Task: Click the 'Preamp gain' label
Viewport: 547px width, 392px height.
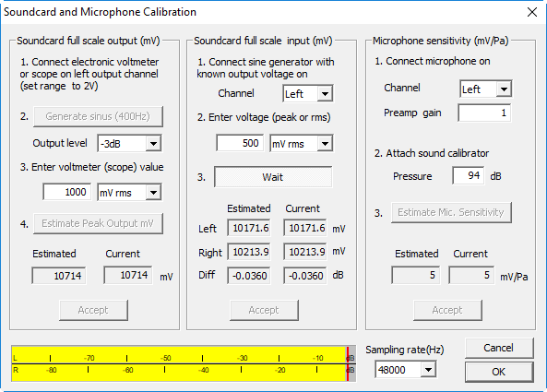Action: (x=412, y=113)
